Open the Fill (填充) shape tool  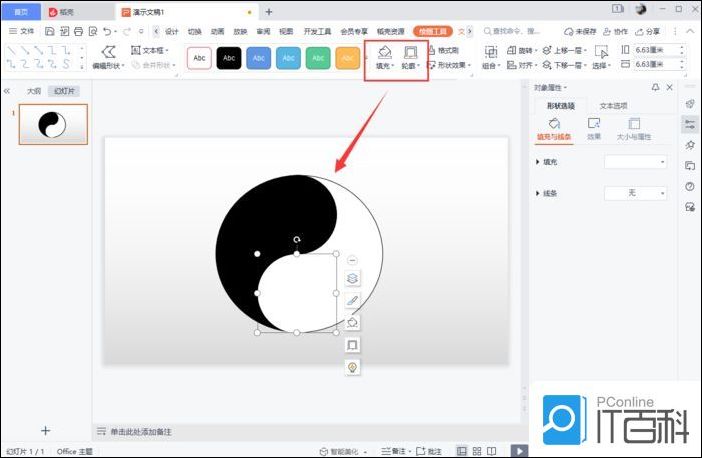click(384, 57)
